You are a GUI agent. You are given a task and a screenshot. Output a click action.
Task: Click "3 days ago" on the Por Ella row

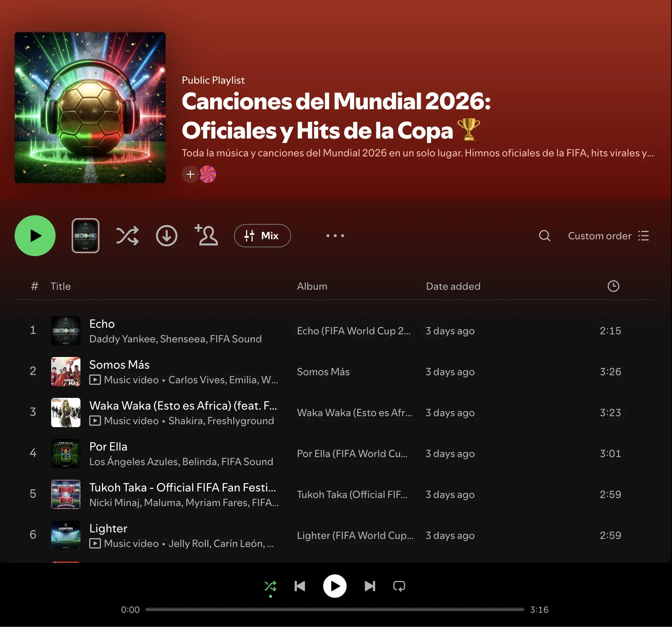pos(450,453)
